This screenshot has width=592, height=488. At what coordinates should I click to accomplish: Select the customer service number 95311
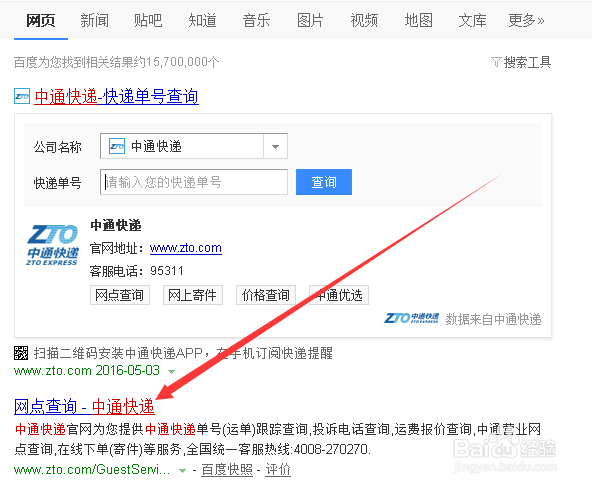pyautogui.click(x=167, y=271)
